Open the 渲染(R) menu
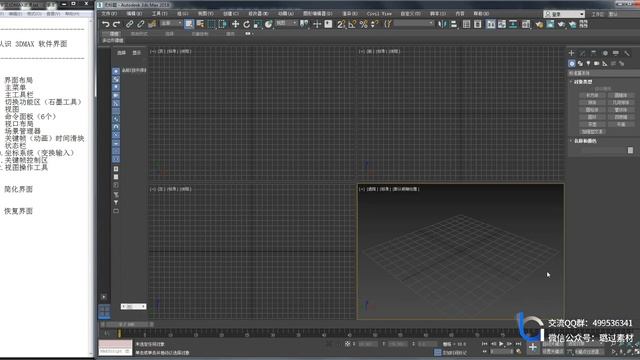640x360 pixels. (x=350, y=14)
